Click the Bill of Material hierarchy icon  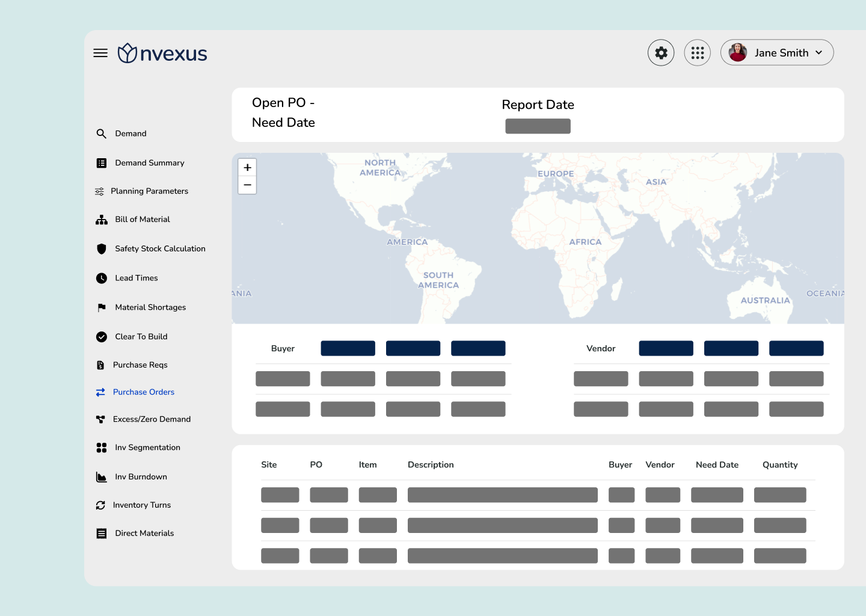pos(102,220)
